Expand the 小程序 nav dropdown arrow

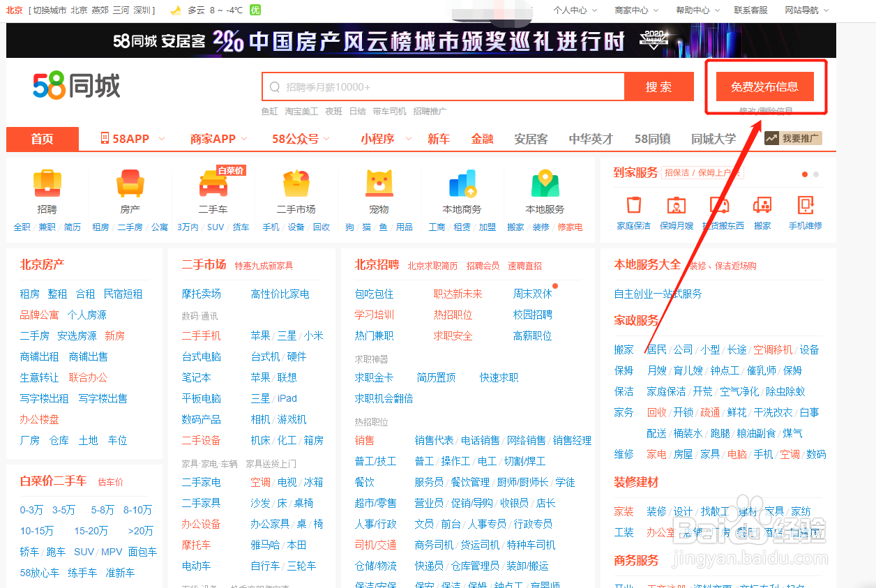(409, 139)
